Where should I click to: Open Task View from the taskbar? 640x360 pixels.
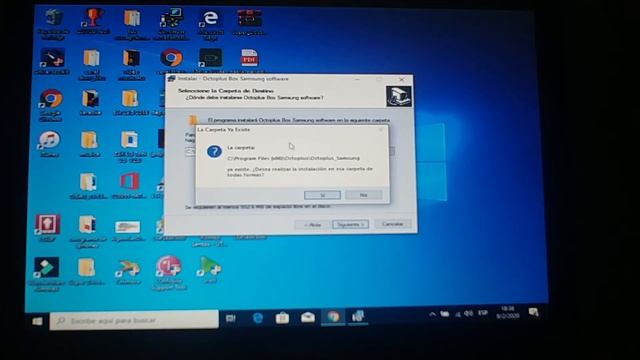231,318
